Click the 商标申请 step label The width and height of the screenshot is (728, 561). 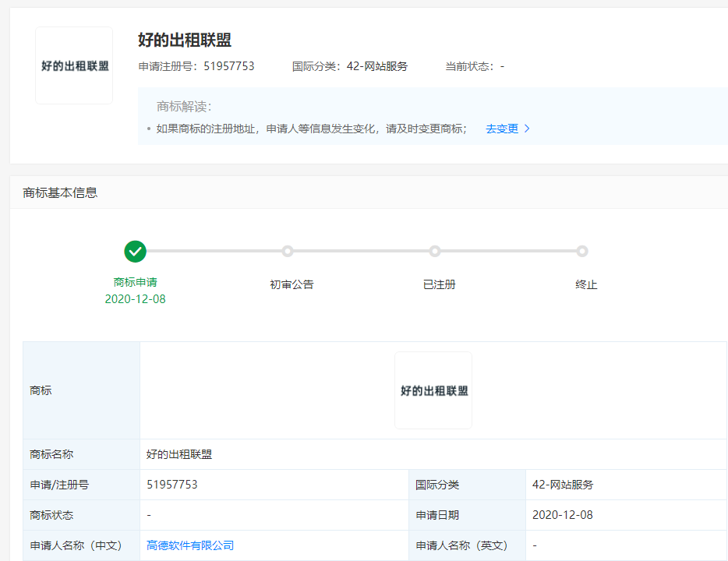tap(136, 283)
